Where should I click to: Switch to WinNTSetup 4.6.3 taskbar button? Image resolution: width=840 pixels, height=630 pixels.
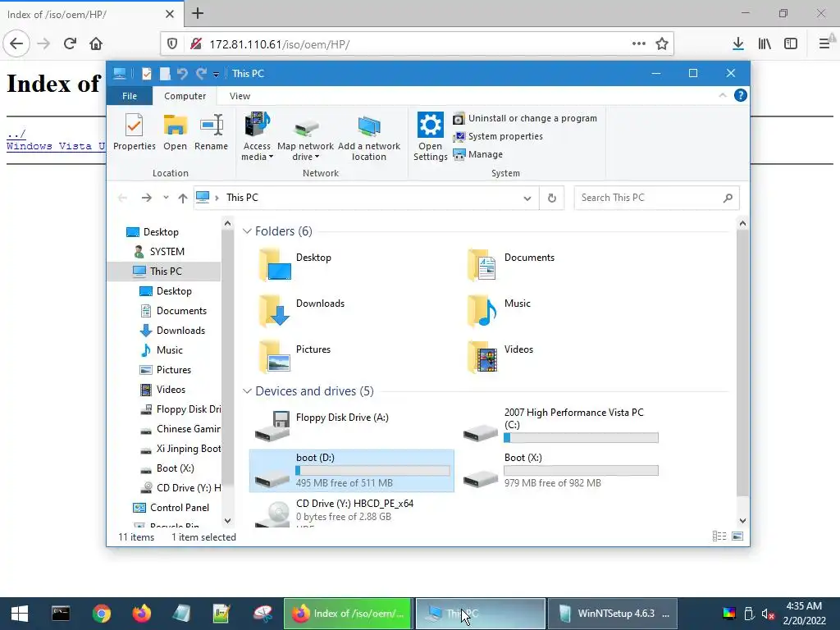(612, 614)
